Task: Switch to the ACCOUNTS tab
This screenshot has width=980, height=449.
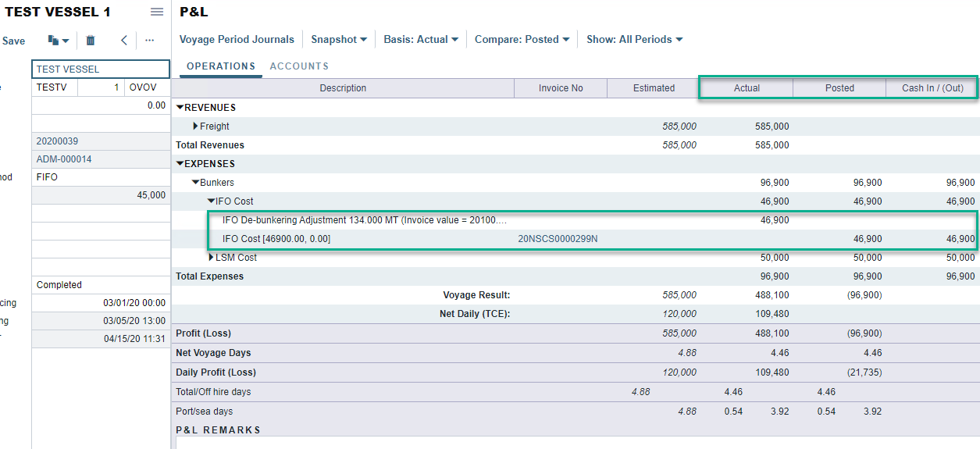Action: pos(299,66)
